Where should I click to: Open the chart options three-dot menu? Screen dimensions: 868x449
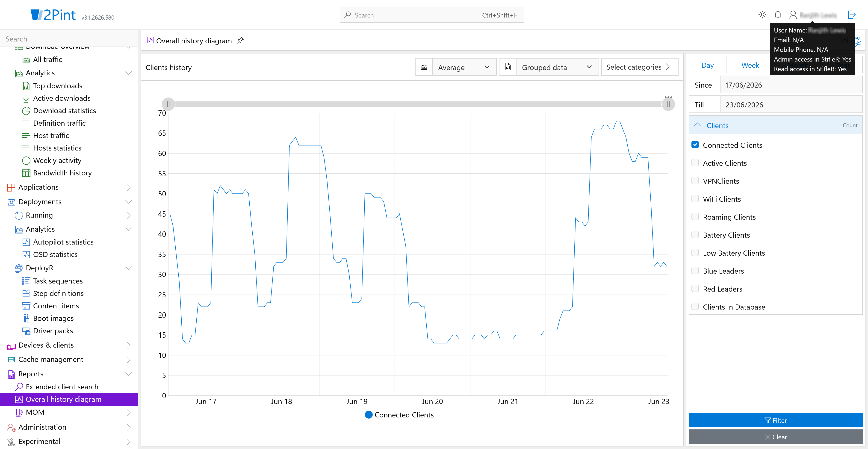(x=668, y=97)
